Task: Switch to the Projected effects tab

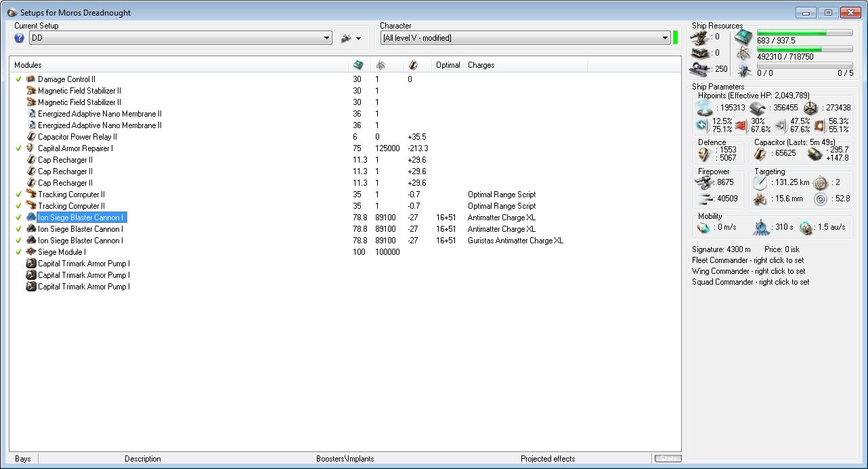Action: (548, 459)
